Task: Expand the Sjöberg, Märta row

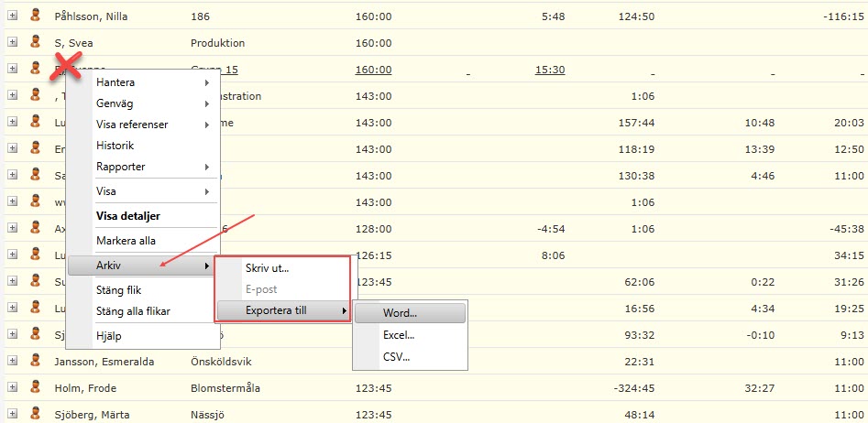Action: (x=13, y=414)
